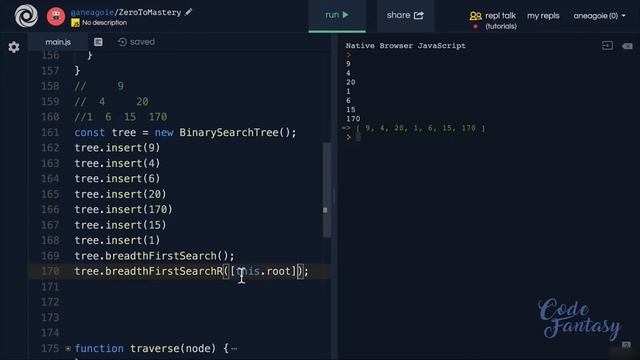Image resolution: width=640 pixels, height=360 pixels.
Task: Click tree.insert(20) on line 165
Action: (x=120, y=194)
